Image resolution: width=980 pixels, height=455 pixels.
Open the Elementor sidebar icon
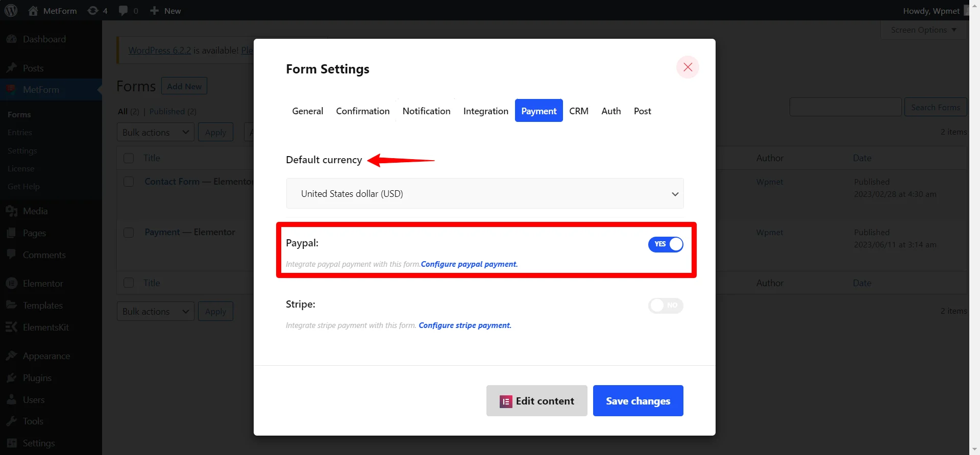pos(11,283)
